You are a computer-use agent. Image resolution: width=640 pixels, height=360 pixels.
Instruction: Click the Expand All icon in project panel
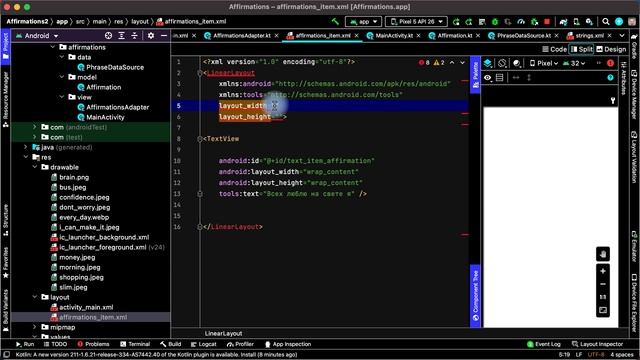(121, 36)
